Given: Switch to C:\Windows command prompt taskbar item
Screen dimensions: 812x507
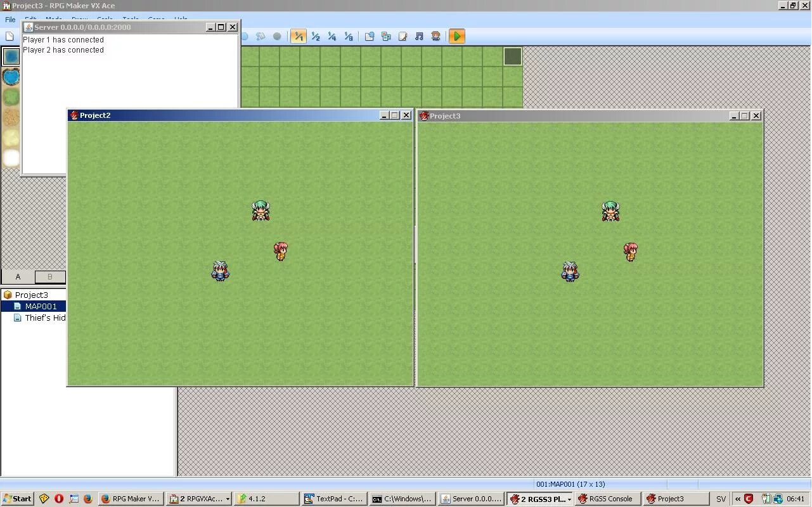Looking at the screenshot, I should (x=402, y=499).
